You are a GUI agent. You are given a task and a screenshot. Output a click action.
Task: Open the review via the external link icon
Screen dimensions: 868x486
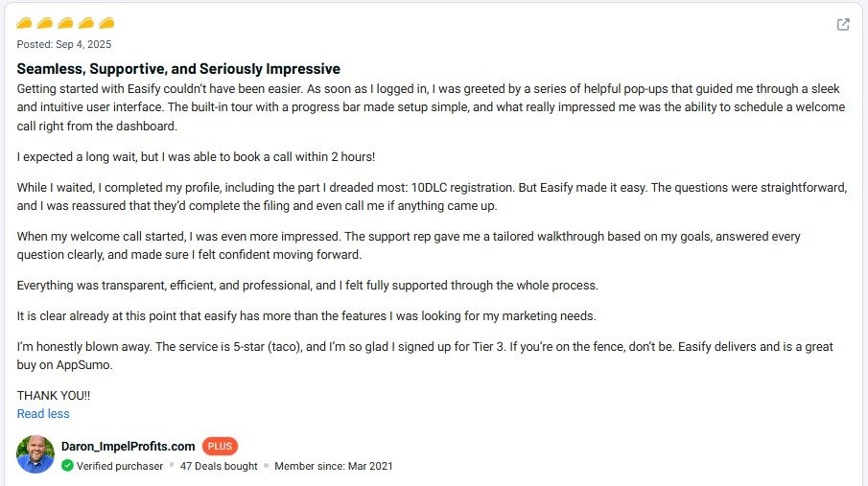[843, 25]
